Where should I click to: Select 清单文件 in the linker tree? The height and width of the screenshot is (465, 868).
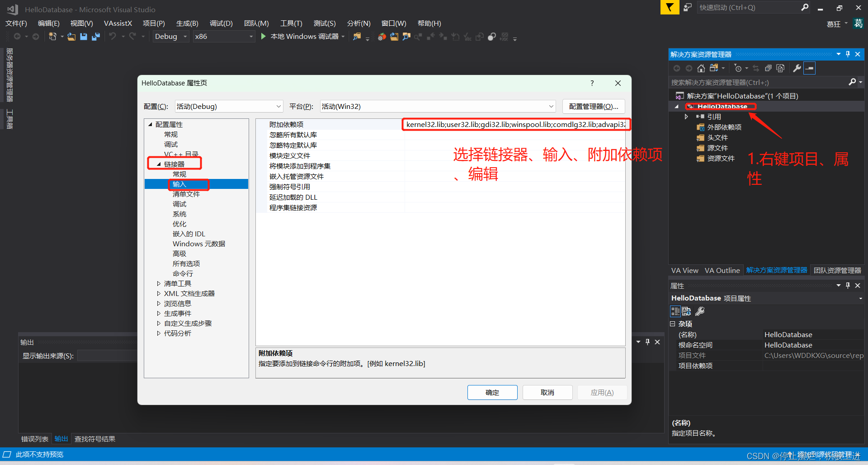186,194
